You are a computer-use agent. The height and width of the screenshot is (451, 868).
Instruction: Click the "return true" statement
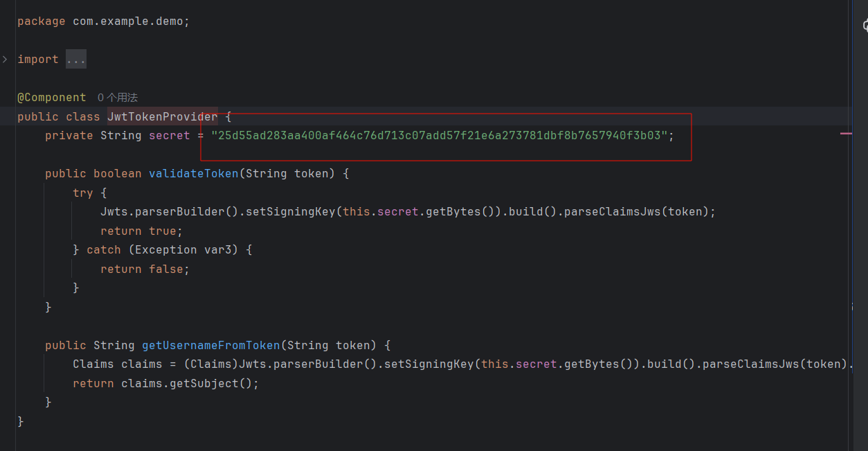tap(141, 231)
